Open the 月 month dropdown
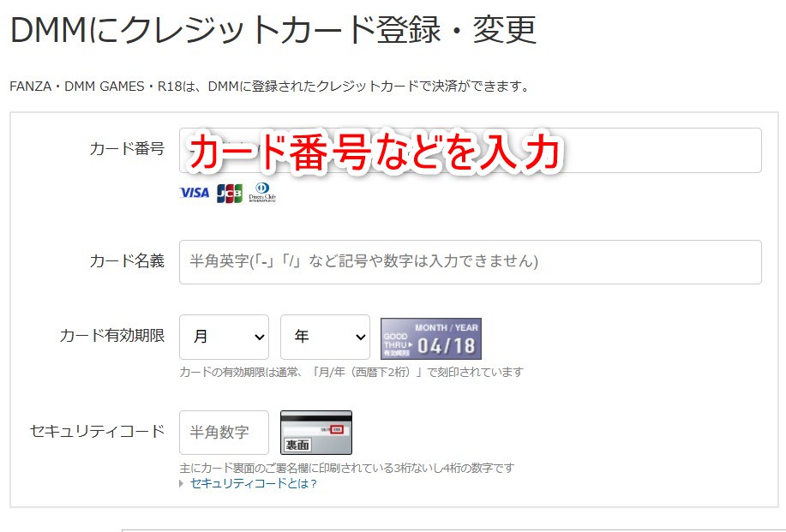786x532 pixels. click(224, 337)
